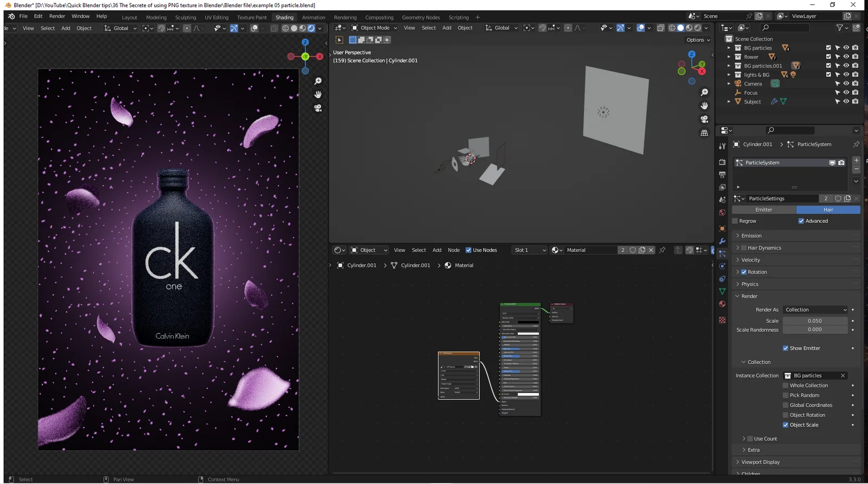
Task: Switch to the Geometry Nodes workspace tab
Action: click(421, 17)
